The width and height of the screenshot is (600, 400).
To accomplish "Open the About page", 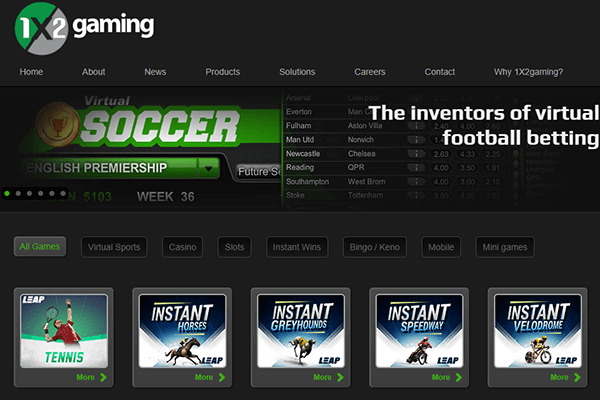I will point(93,72).
